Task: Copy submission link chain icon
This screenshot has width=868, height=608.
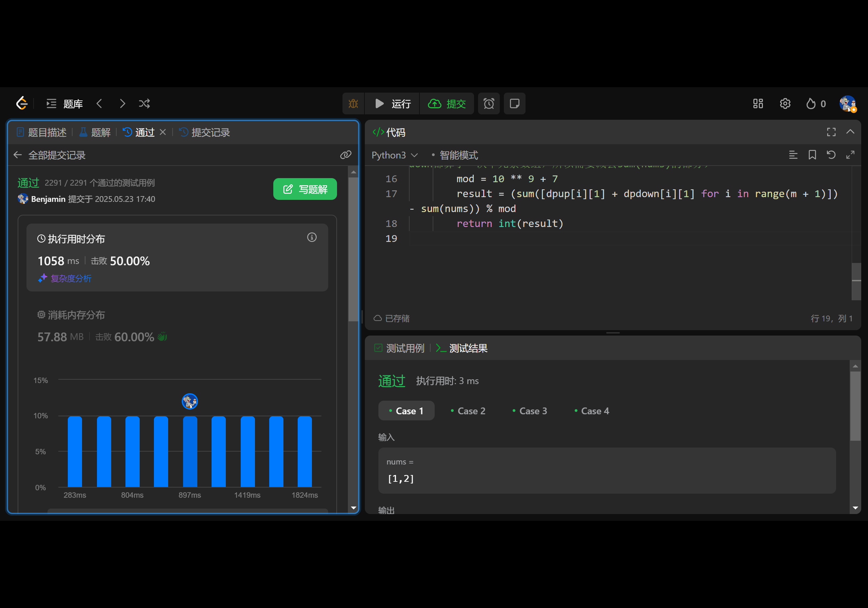Action: [x=346, y=155]
